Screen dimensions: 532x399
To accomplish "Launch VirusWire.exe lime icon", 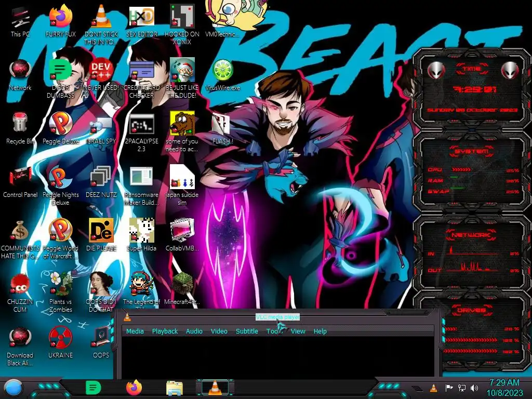I will [222, 75].
